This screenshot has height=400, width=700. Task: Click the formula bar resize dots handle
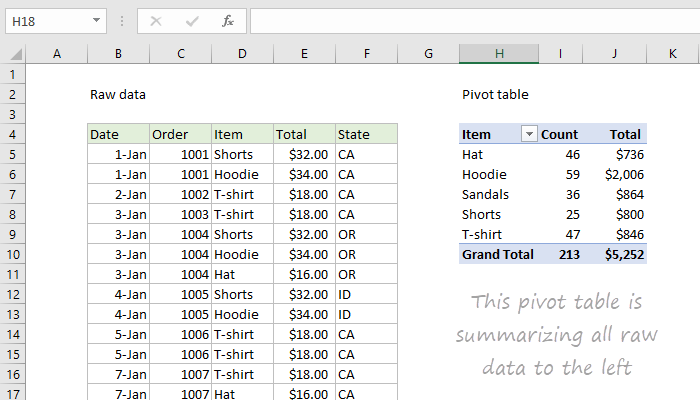[122, 20]
